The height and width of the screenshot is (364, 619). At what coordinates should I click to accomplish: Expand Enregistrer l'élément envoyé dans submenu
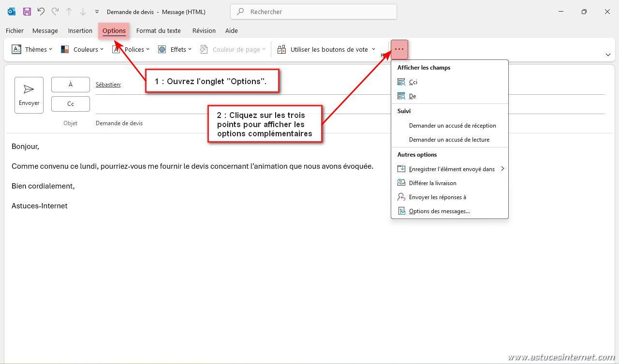pos(451,169)
